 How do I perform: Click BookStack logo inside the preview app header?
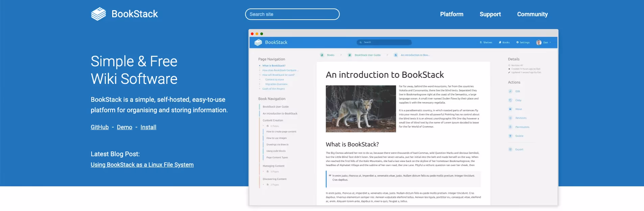[258, 42]
